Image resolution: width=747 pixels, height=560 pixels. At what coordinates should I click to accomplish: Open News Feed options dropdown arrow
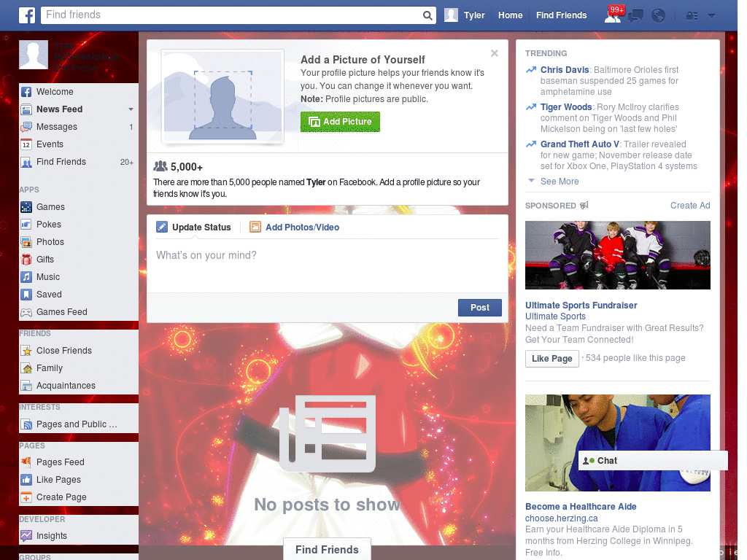click(131, 109)
